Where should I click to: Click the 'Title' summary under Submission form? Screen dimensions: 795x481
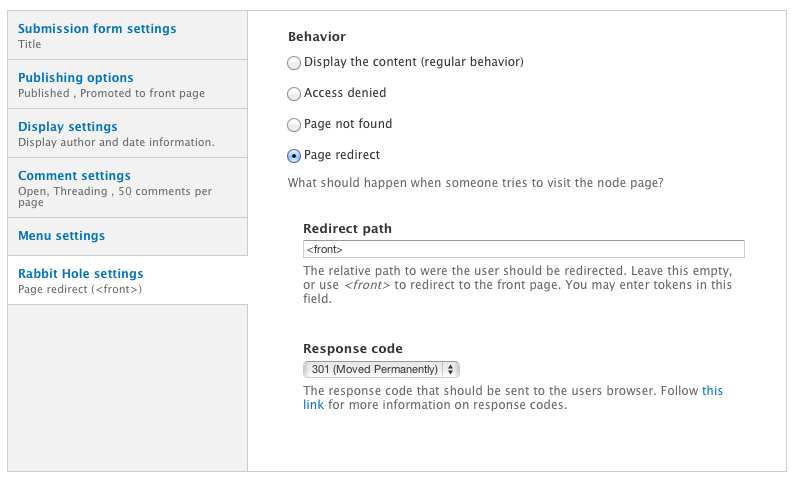[x=29, y=44]
